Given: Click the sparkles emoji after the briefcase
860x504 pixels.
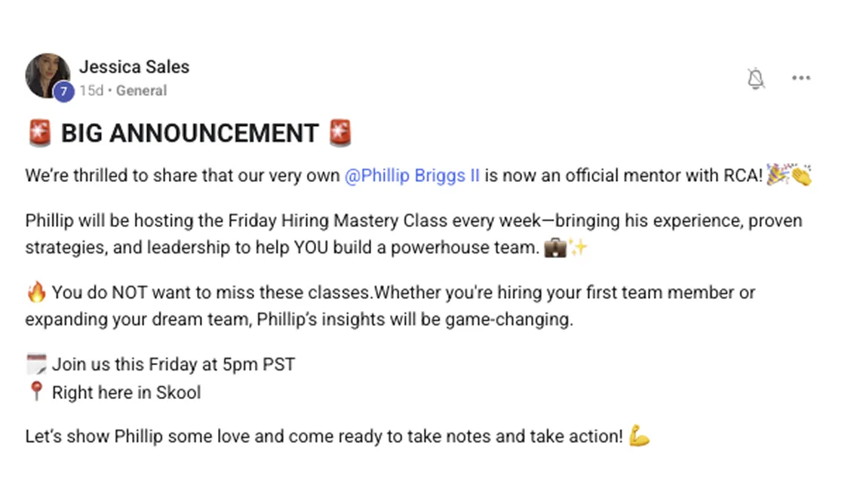Looking at the screenshot, I should (x=577, y=247).
